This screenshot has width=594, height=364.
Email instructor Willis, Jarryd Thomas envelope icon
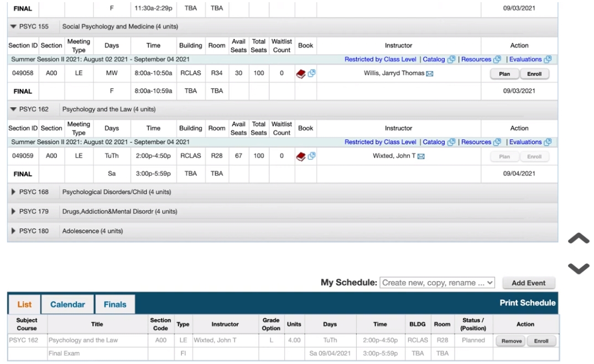pyautogui.click(x=430, y=74)
